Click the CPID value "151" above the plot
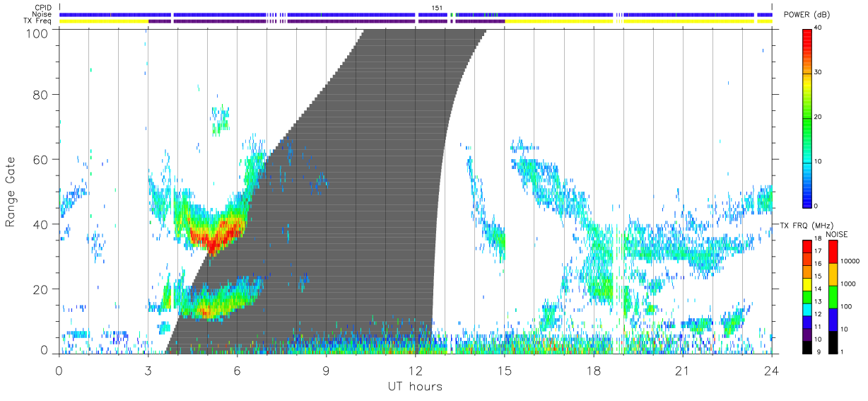 (438, 8)
